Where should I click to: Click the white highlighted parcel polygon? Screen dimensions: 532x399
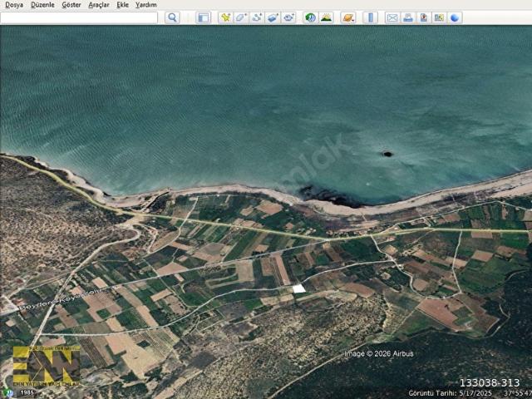point(299,288)
